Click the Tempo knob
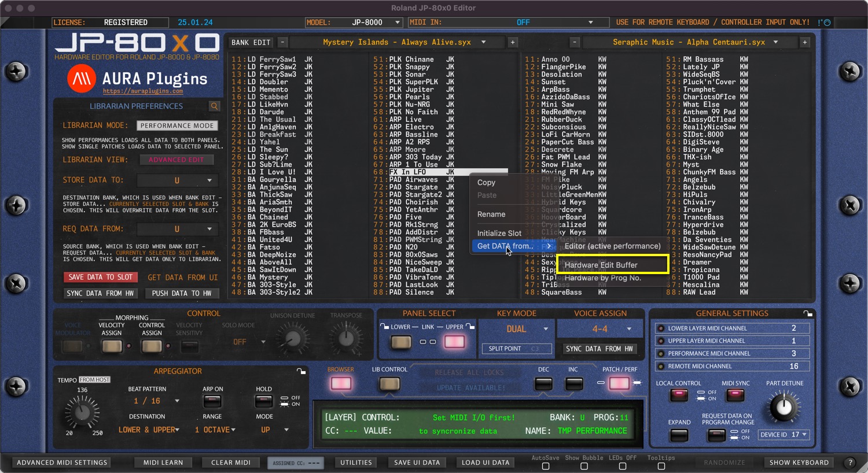The width and height of the screenshot is (868, 473). point(82,412)
